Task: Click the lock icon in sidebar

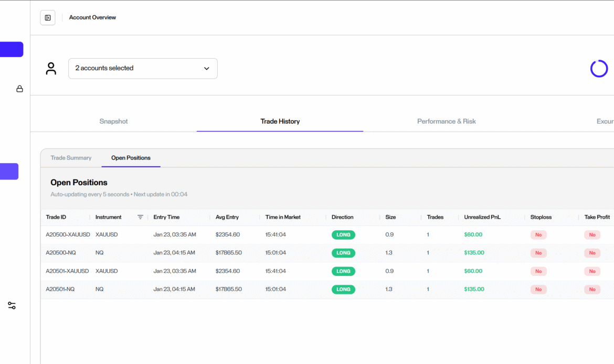Action: [19, 89]
